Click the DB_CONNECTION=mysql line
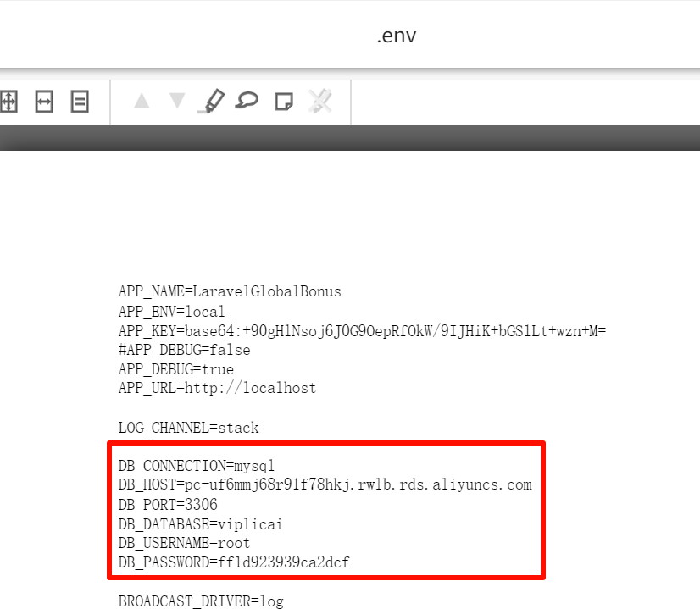 [x=197, y=466]
